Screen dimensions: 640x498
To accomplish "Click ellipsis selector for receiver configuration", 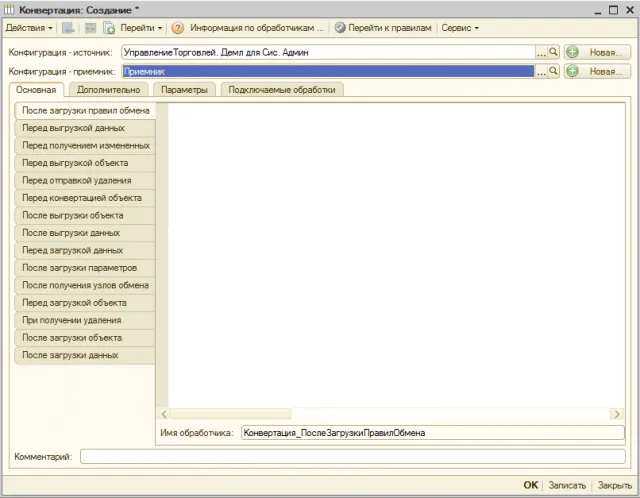I will [541, 72].
